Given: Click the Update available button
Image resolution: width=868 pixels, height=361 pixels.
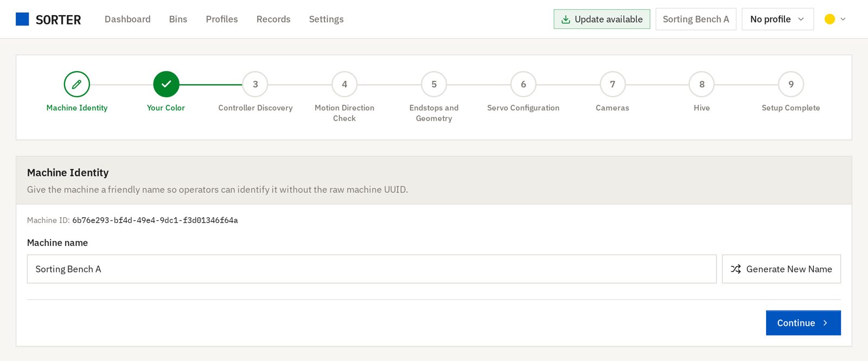Looking at the screenshot, I should (x=602, y=19).
